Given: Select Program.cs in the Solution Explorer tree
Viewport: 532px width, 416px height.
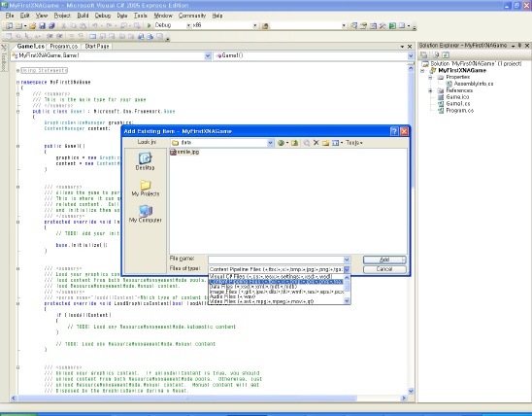Looking at the screenshot, I should pyautogui.click(x=456, y=111).
